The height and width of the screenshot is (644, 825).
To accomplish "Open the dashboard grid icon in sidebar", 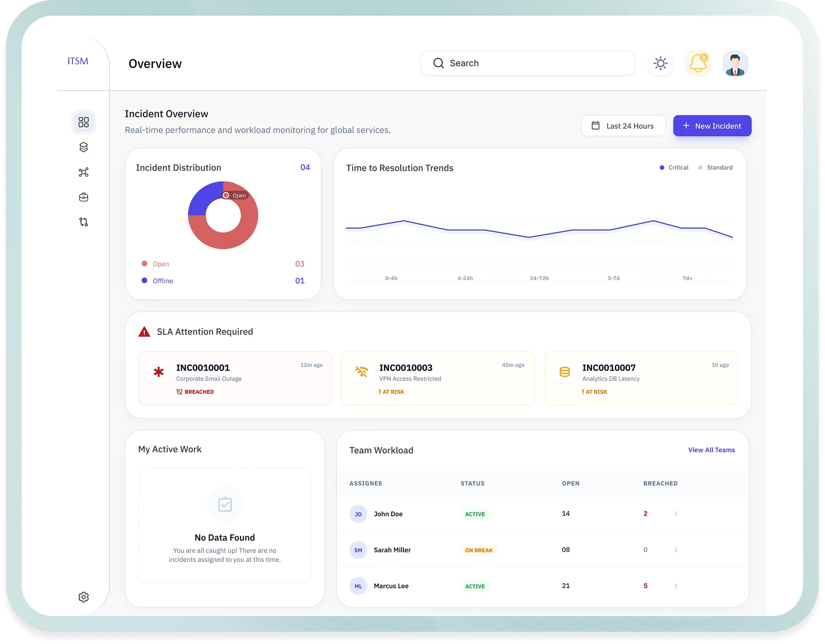I will click(x=84, y=122).
